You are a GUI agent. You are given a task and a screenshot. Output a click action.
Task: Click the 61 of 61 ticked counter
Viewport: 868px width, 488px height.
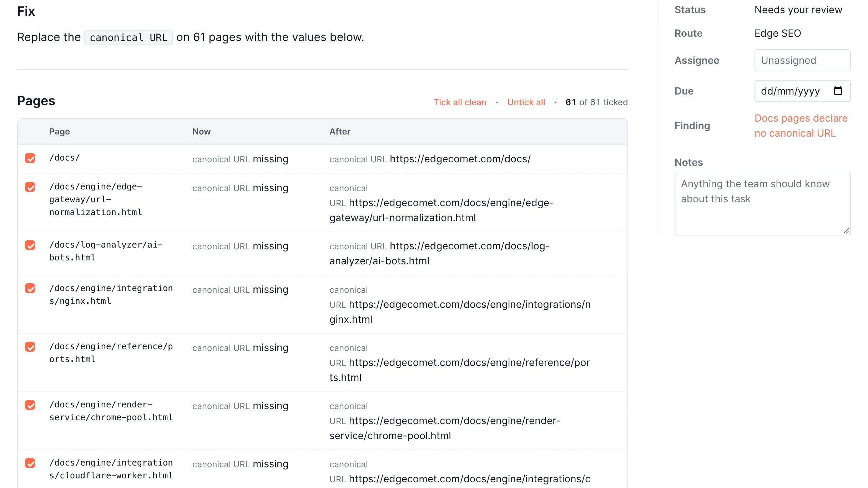coord(596,102)
